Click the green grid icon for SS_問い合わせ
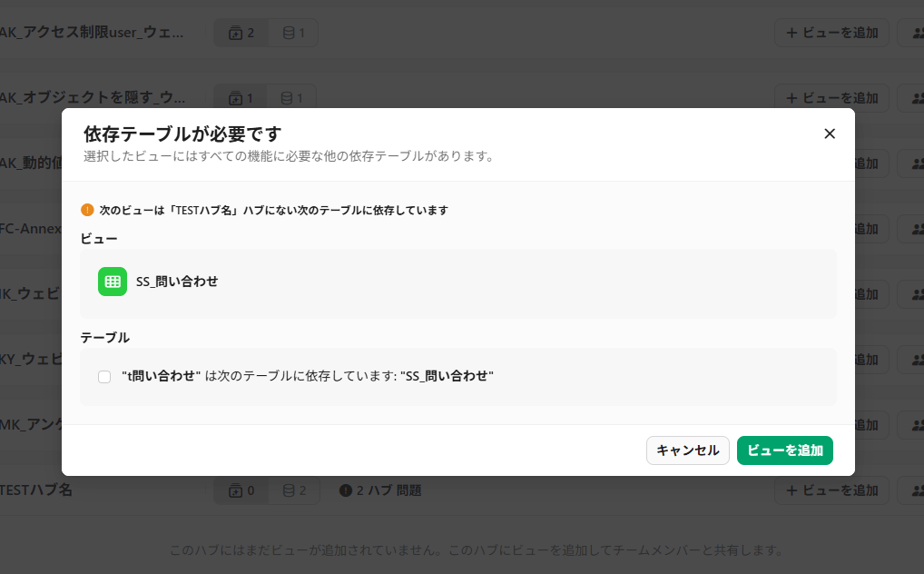924x574 pixels. pyautogui.click(x=113, y=282)
